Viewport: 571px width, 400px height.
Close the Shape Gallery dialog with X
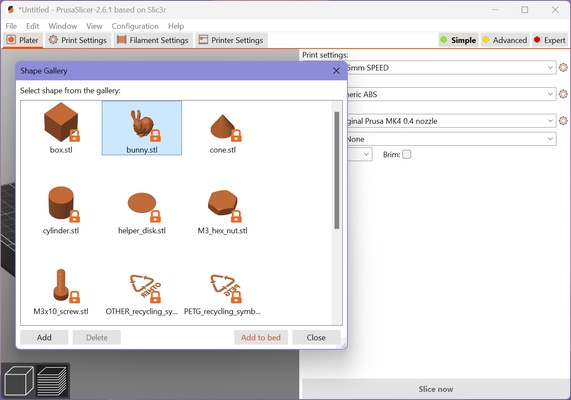[336, 71]
